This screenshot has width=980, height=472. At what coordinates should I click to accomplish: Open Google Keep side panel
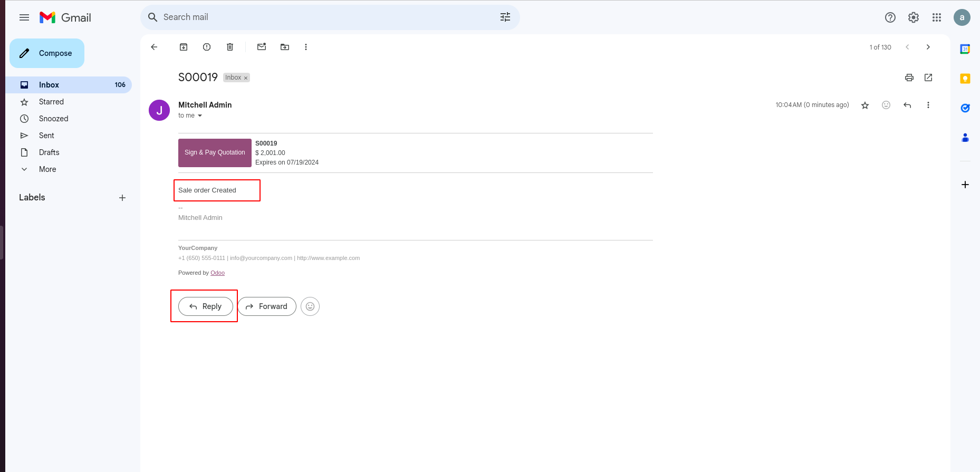(965, 79)
